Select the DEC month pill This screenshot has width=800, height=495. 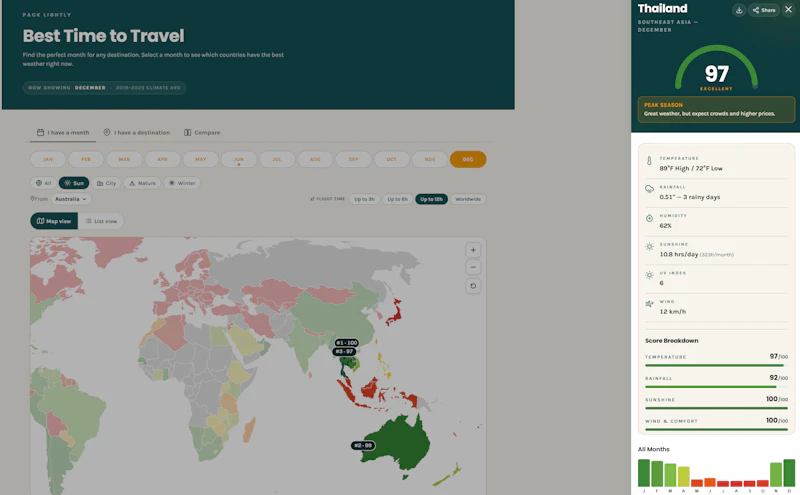click(x=468, y=159)
